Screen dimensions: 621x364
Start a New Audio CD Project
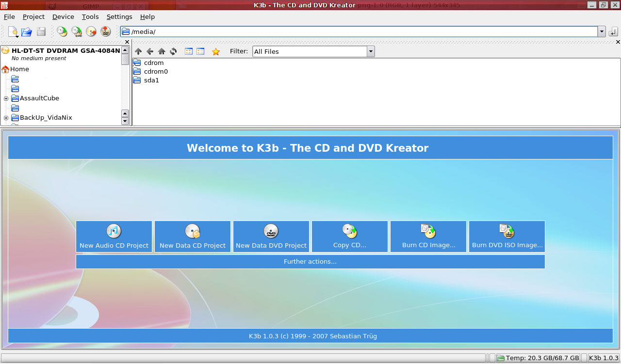pos(114,237)
